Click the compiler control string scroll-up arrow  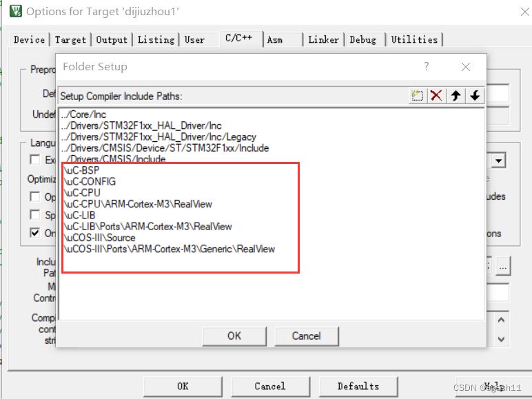(x=501, y=320)
